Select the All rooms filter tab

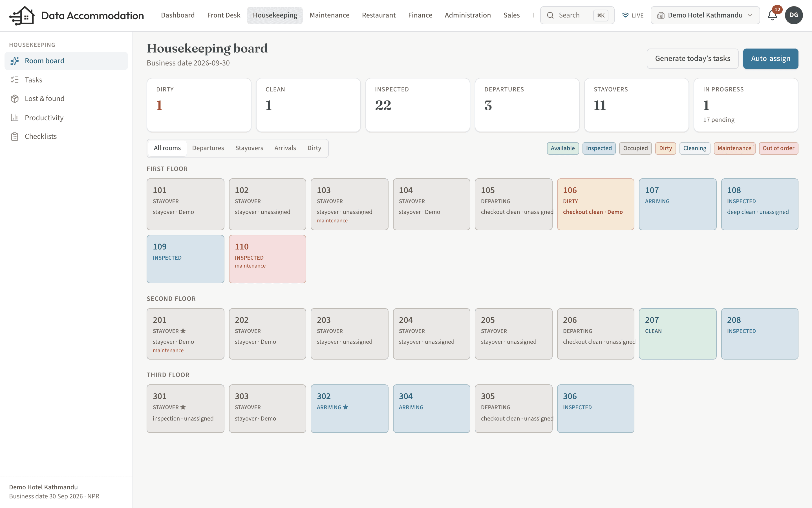click(x=167, y=148)
